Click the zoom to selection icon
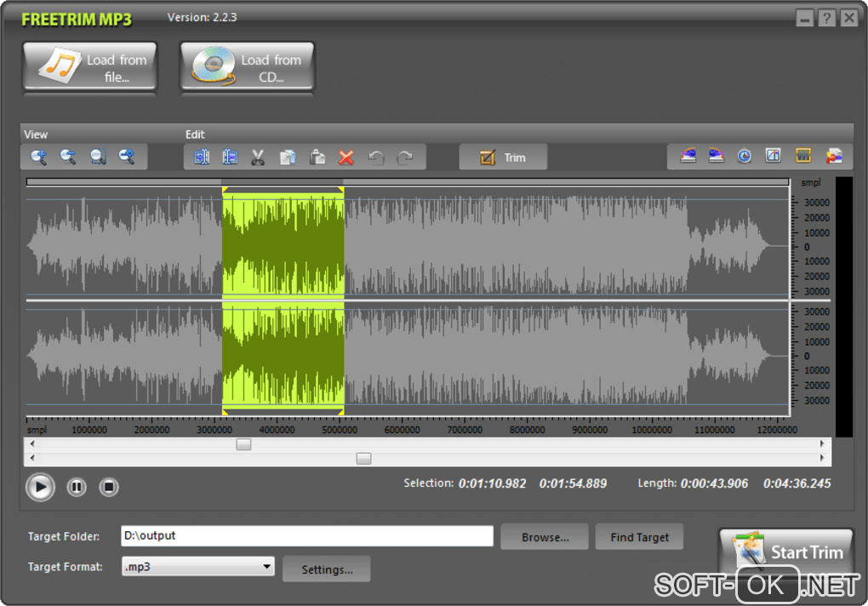This screenshot has height=606, width=868. [x=98, y=157]
